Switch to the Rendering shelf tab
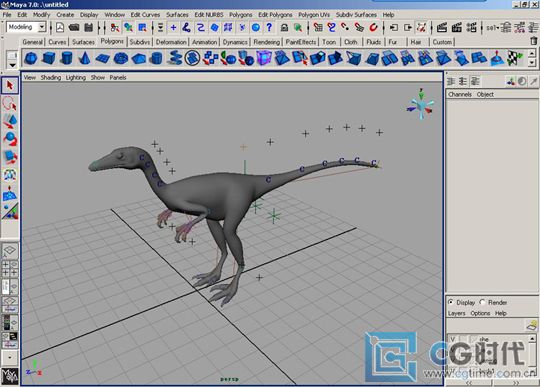 tap(267, 42)
